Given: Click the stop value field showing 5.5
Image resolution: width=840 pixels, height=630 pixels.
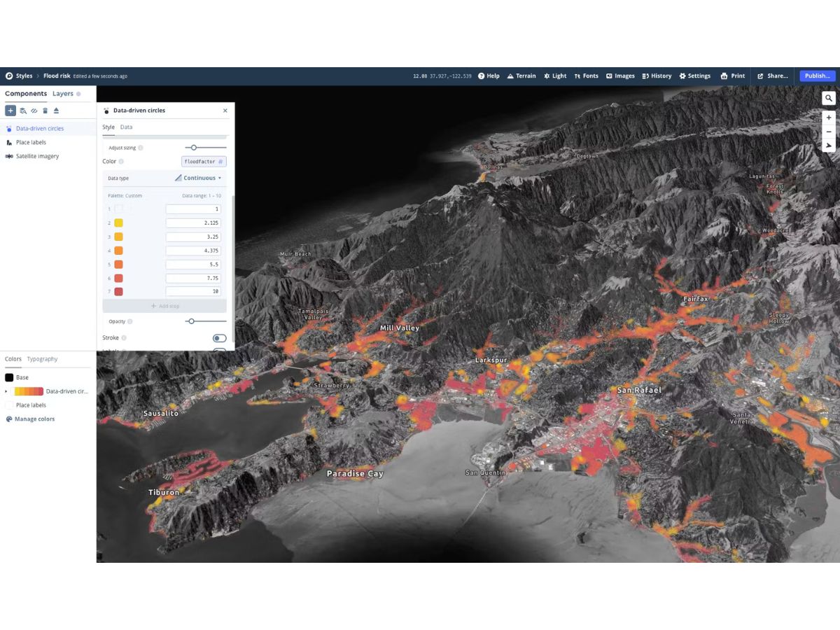Looking at the screenshot, I should coord(193,265).
